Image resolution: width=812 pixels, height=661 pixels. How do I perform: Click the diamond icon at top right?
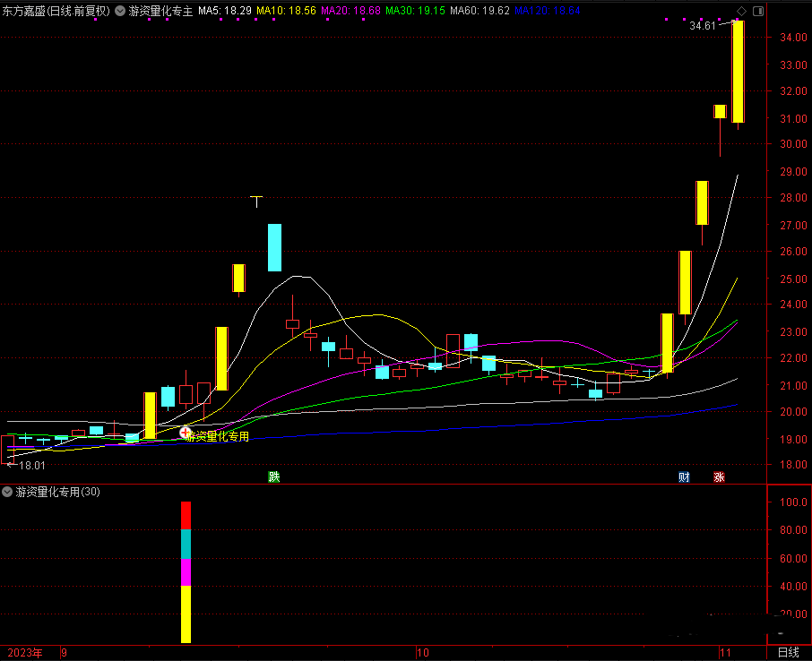(740, 11)
